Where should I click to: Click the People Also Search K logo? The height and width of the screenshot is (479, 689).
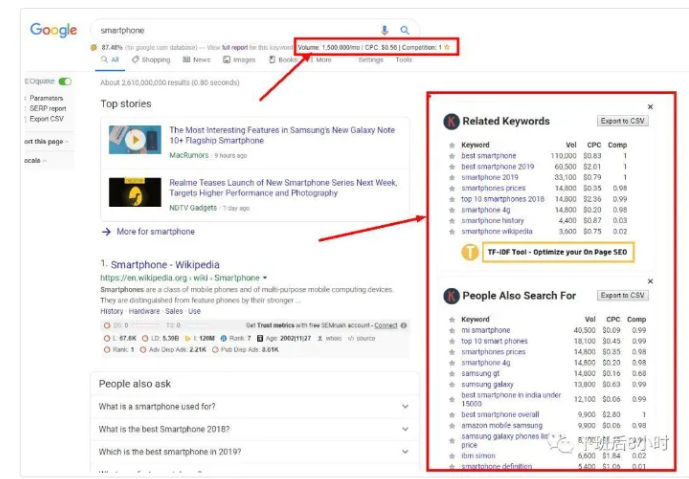click(x=451, y=296)
